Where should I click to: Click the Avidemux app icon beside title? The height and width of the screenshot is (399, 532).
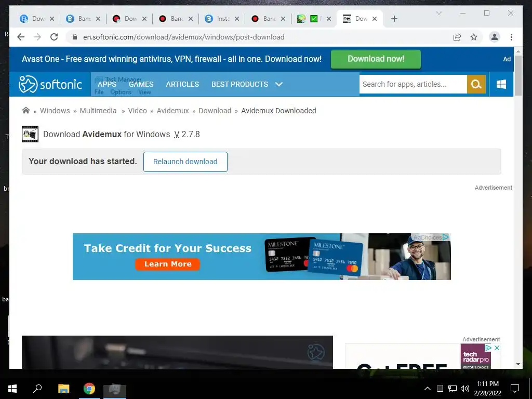[x=30, y=134]
